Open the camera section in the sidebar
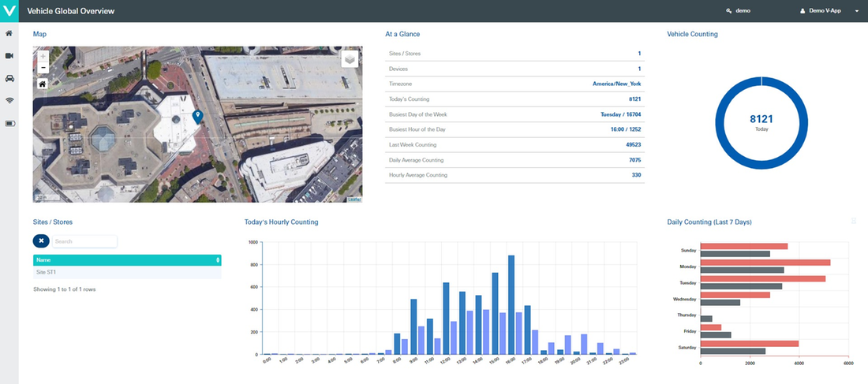868x384 pixels. pyautogui.click(x=9, y=56)
